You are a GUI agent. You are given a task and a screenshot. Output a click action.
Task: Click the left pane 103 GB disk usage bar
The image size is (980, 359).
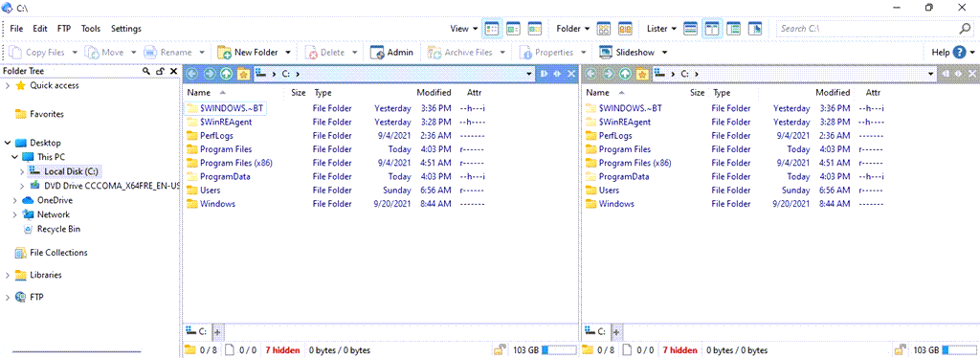559,350
